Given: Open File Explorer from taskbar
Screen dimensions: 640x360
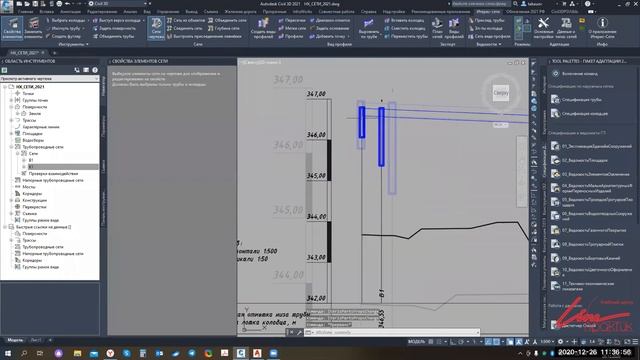Looking at the screenshot, I should click(x=77, y=353).
